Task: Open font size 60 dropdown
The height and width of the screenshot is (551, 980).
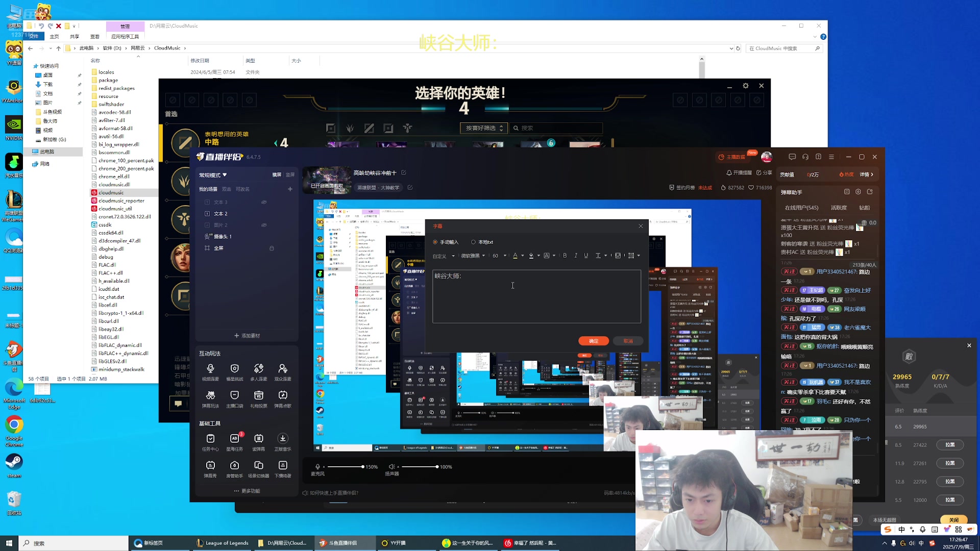Action: (x=499, y=256)
